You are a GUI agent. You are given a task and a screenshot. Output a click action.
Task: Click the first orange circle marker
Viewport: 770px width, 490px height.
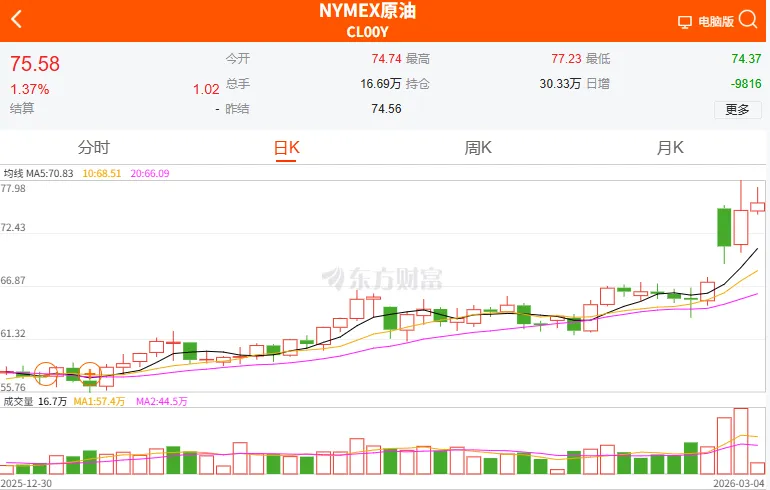point(46,374)
